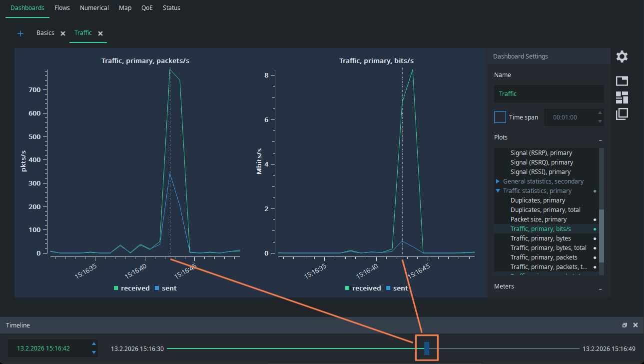Click the timeline position slider handle
This screenshot has width=644, height=364.
(x=427, y=348)
